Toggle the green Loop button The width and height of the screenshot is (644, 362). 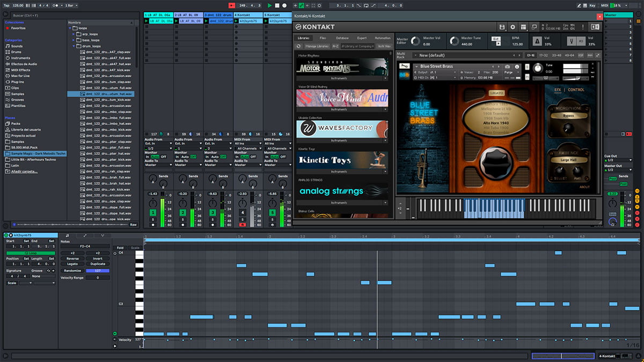(x=30, y=253)
